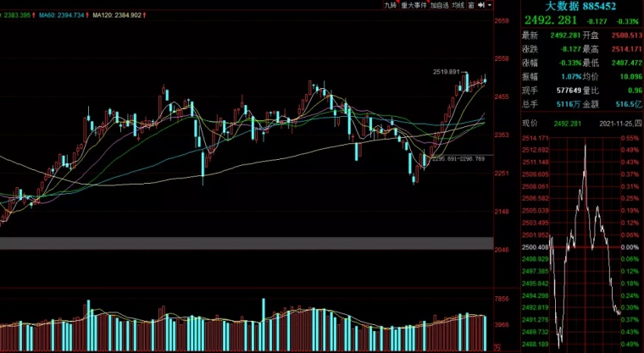Click the 均价 value 10.096
This screenshot has width=644, height=353.
(x=631, y=77)
